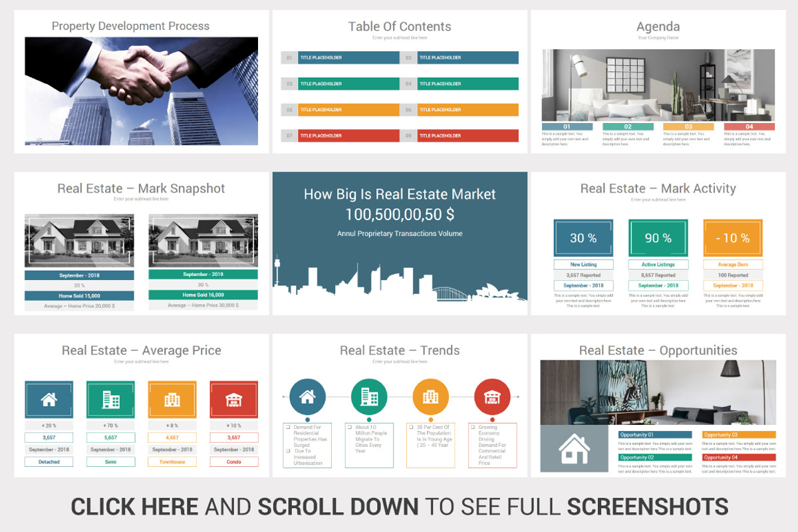This screenshot has height=532, width=798.
Task: Click 02 Title Placeholder bar
Action: [x=460, y=58]
